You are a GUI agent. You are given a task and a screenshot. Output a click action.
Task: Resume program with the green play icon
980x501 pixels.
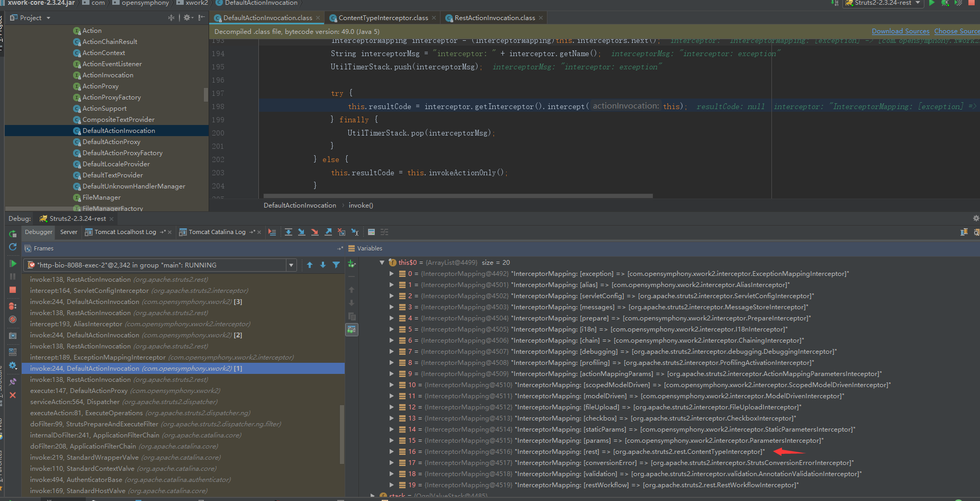pos(13,263)
